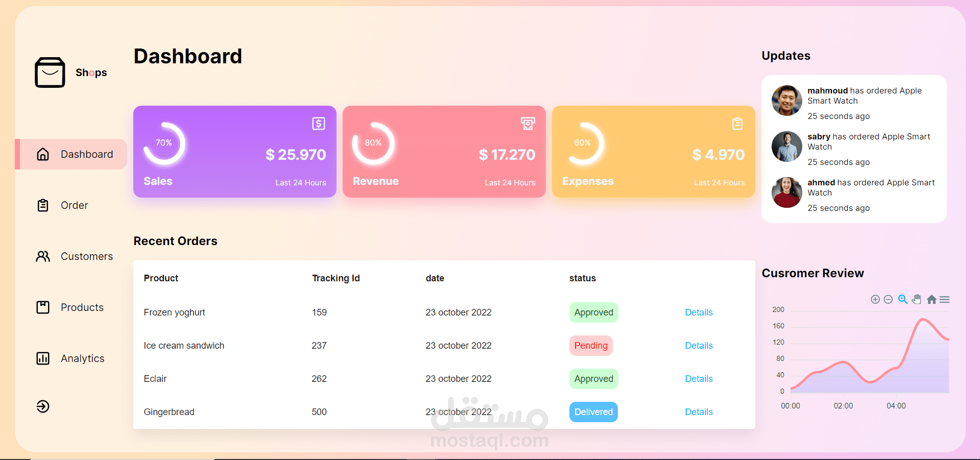The width and height of the screenshot is (980, 460).
Task: Click the clipboard icon beside Order
Action: [43, 205]
